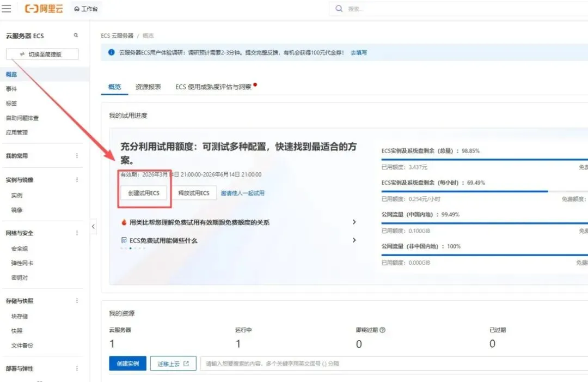588x382 pixels.
Task: Open more options for 存储与快照
Action: (77, 301)
